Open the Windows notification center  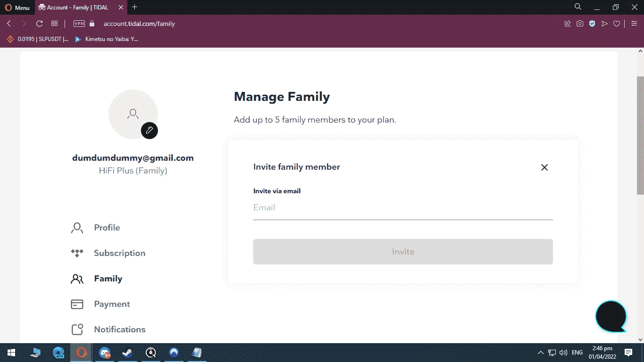tap(628, 353)
